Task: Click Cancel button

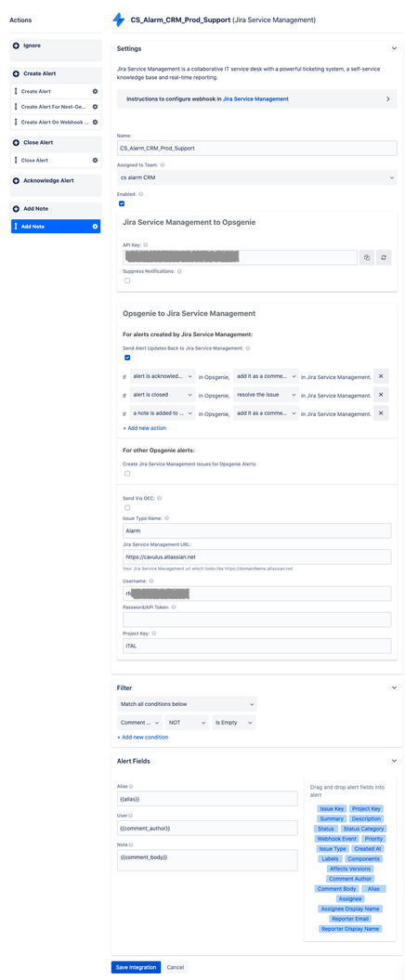Action: [176, 967]
